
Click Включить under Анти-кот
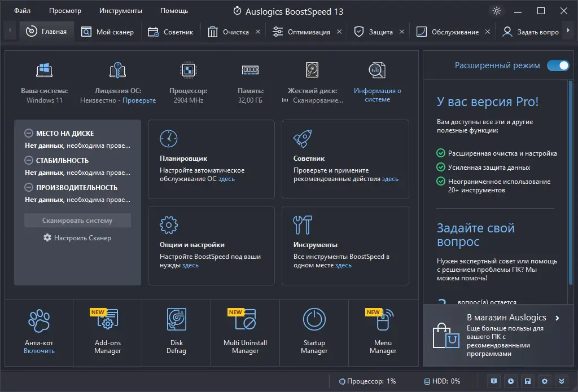click(x=39, y=351)
